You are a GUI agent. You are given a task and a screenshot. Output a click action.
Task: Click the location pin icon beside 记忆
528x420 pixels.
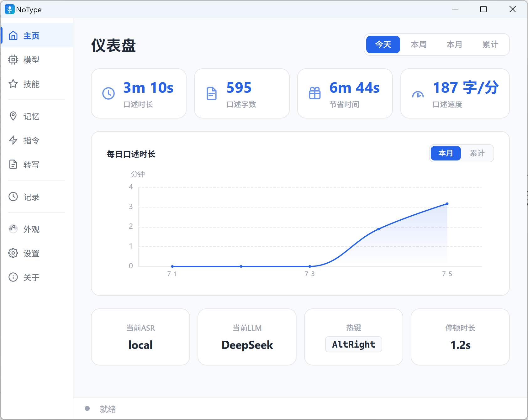point(13,116)
